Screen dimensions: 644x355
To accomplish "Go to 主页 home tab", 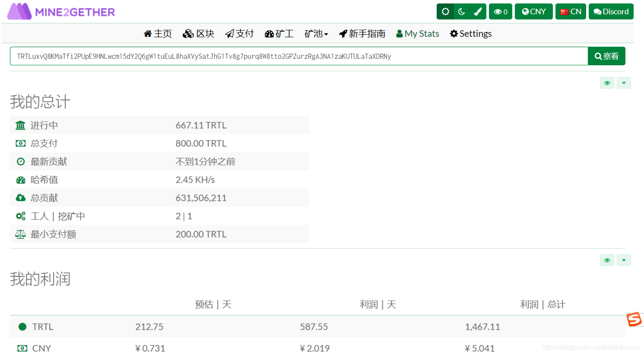I will point(158,34).
